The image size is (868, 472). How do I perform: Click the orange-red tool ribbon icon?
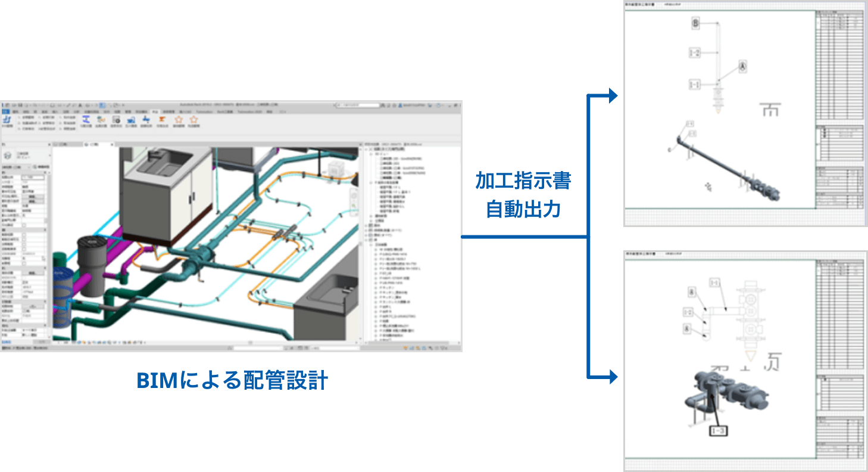tap(162, 119)
